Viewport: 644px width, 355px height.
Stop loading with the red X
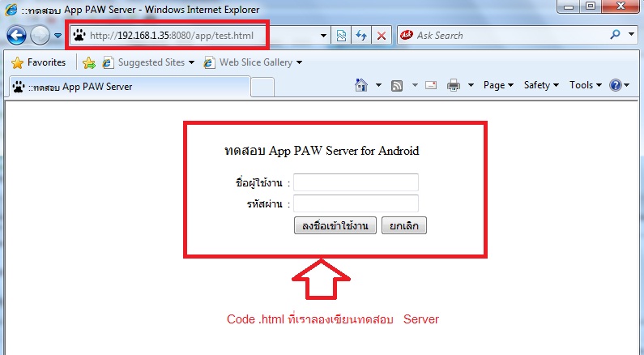(x=382, y=36)
